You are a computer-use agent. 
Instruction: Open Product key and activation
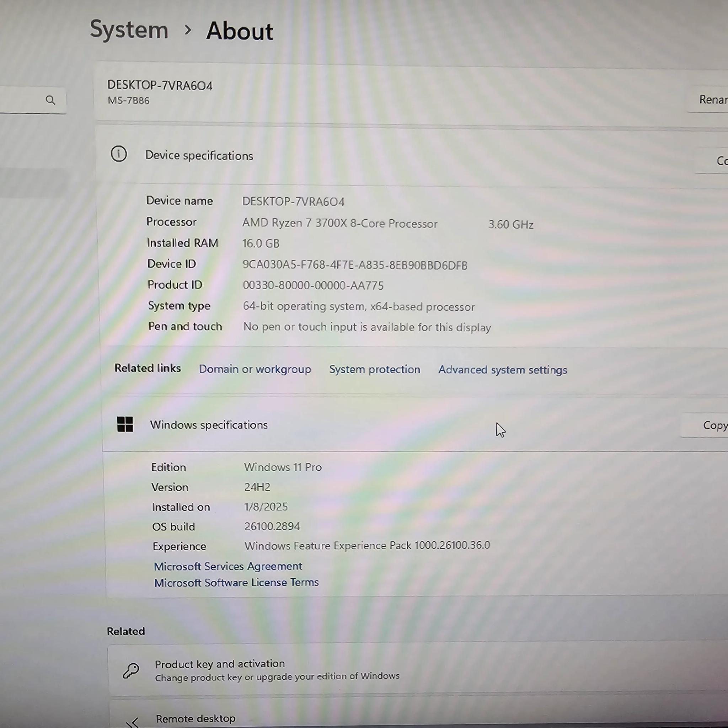[418, 670]
